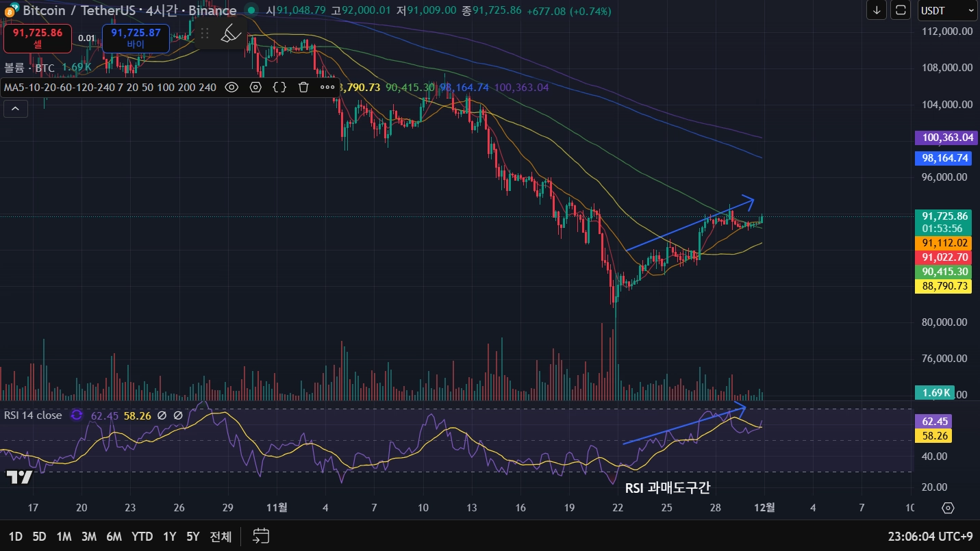Screen dimensions: 980x551
Task: Click the RSI 과매도구간 text annotation
Action: (668, 488)
